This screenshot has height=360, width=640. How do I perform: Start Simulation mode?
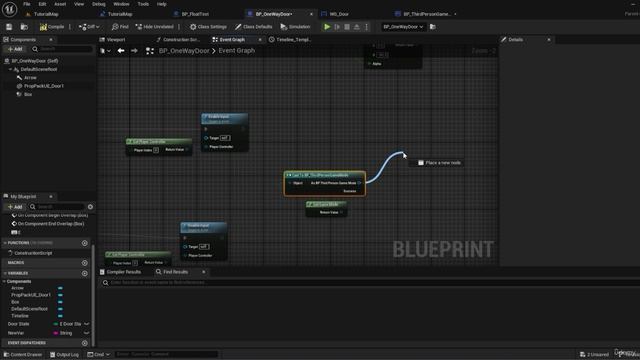(x=296, y=27)
